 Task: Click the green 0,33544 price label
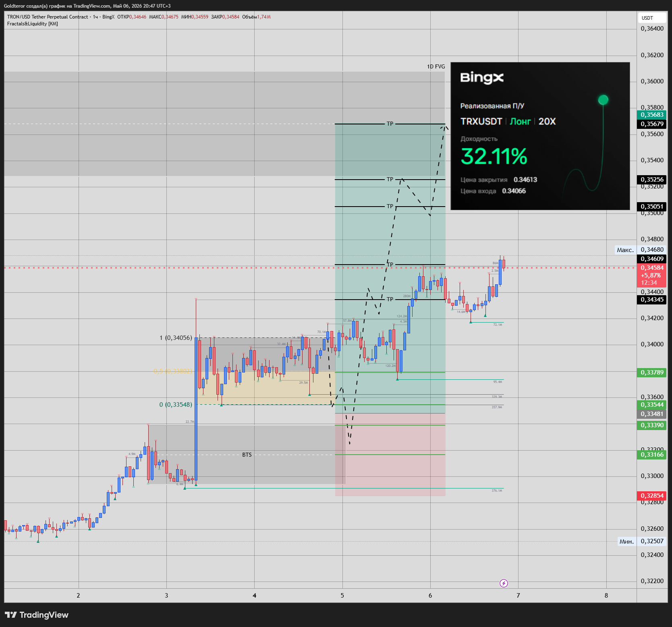pos(652,405)
